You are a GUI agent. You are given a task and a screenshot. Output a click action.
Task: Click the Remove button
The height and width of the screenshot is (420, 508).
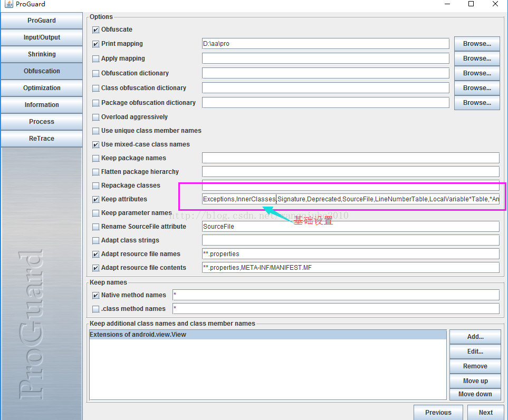pyautogui.click(x=475, y=366)
